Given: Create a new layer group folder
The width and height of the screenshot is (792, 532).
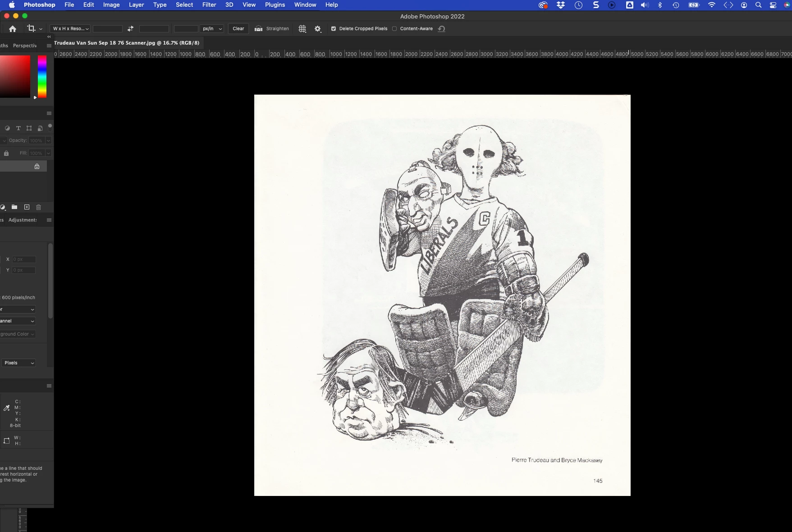Looking at the screenshot, I should pyautogui.click(x=14, y=207).
